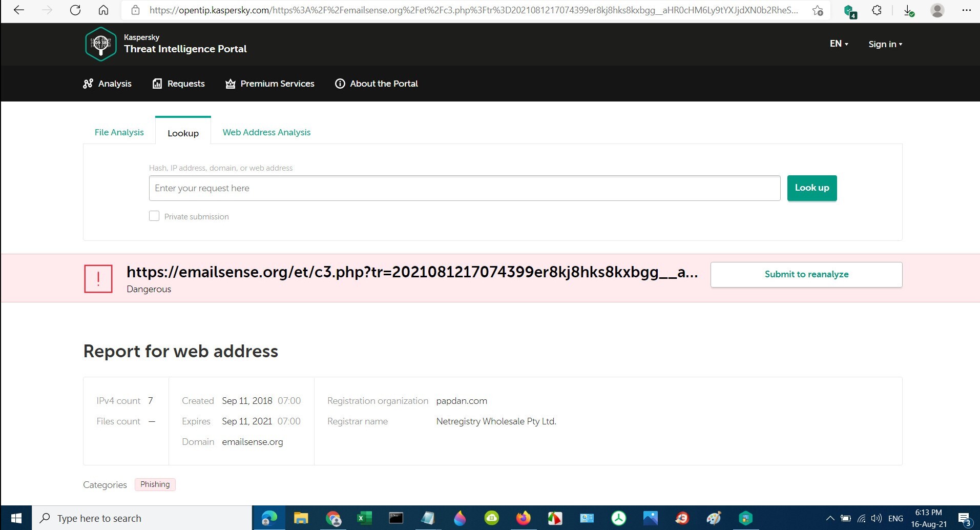The width and height of the screenshot is (980, 530).
Task: Open the Analysis menu item
Action: (107, 84)
